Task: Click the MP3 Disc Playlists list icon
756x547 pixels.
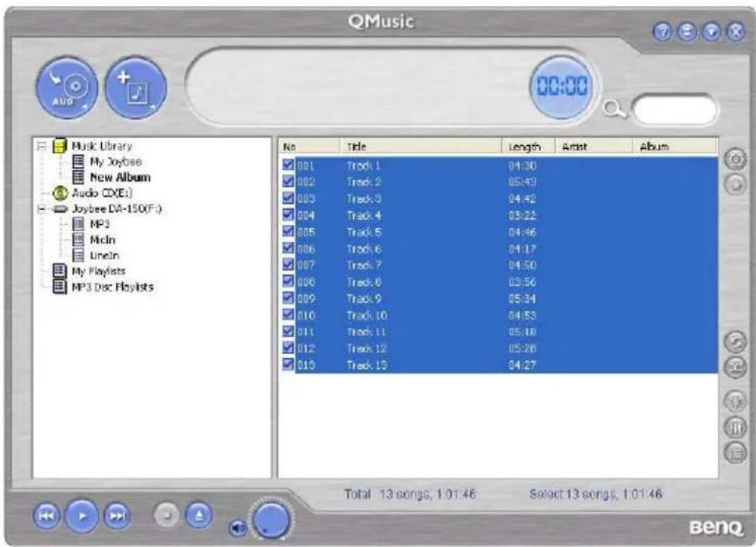Action: [x=59, y=286]
